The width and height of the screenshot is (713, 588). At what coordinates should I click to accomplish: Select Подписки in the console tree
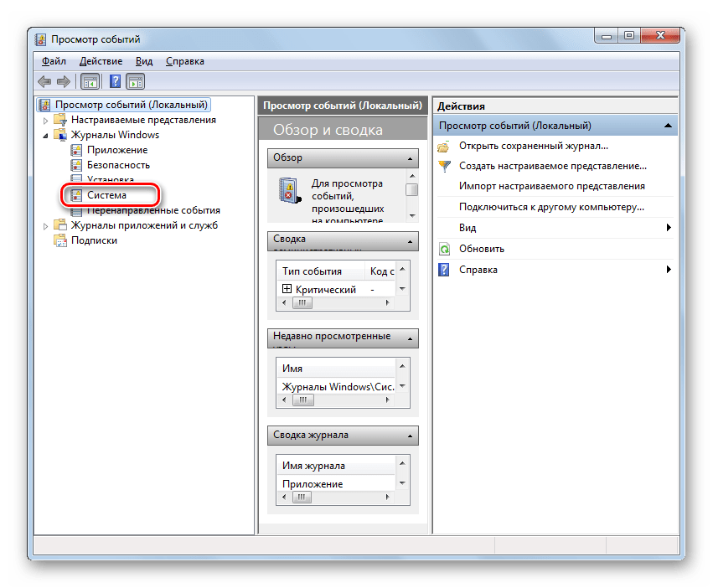(94, 240)
